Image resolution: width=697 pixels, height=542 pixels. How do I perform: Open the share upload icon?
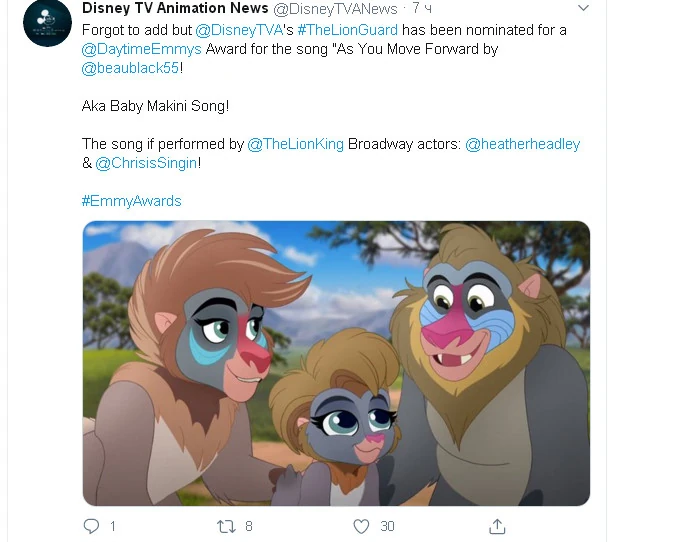pos(497,526)
